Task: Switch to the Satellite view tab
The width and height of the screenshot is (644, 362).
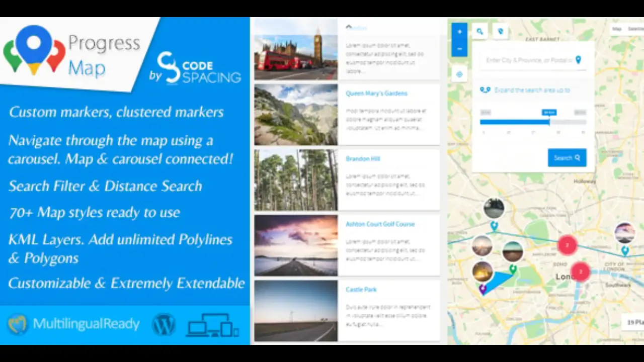Action: [x=635, y=29]
